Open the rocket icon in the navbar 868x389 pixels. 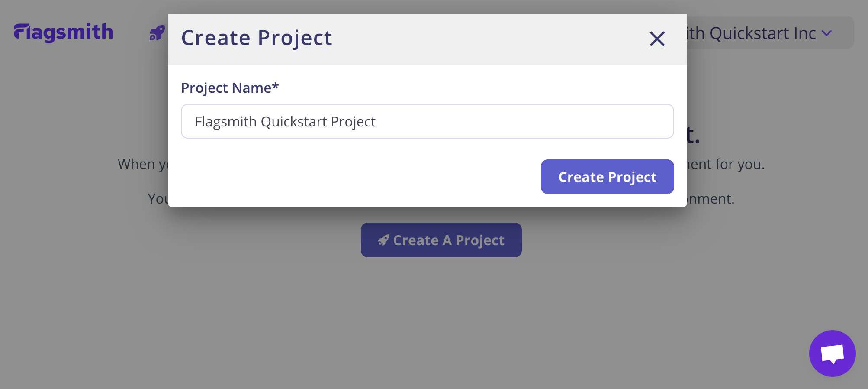tap(157, 33)
